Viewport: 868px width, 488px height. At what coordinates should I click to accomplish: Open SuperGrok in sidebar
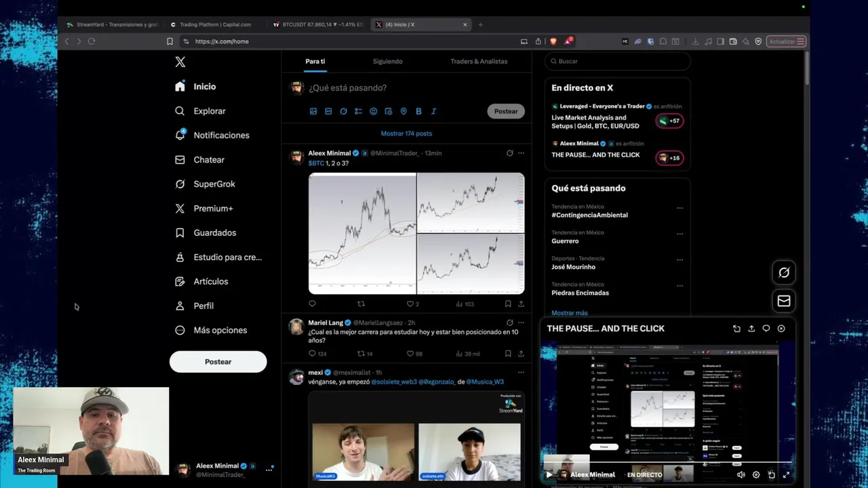point(205,184)
